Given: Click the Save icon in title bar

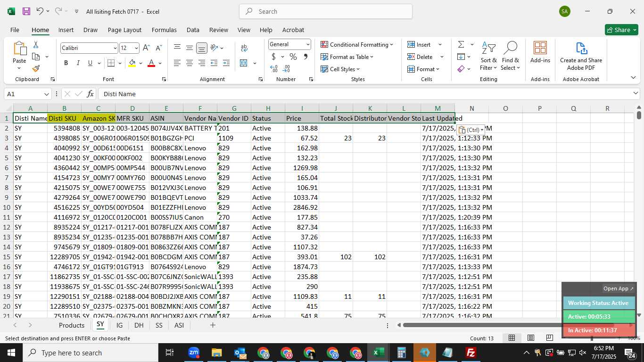Looking at the screenshot, I should click(x=26, y=11).
